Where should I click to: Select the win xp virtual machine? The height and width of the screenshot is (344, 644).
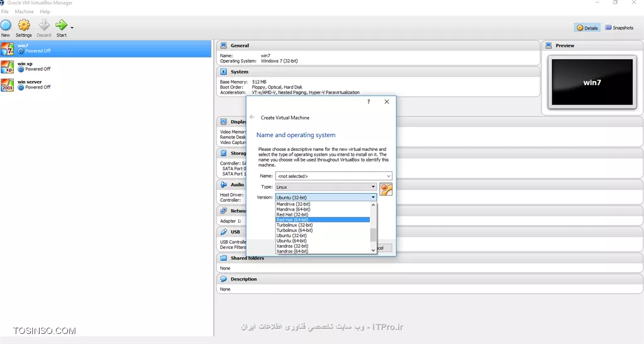(106, 67)
